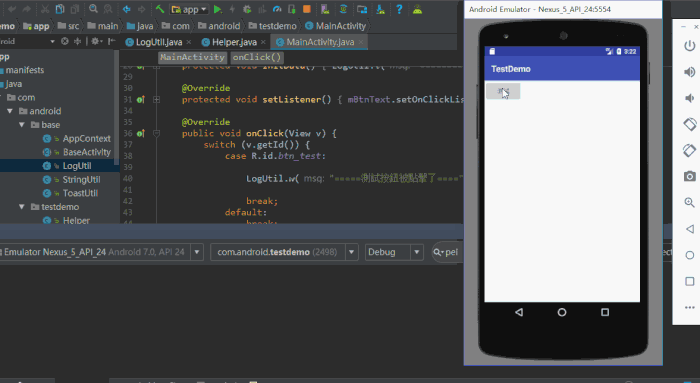
Task: Click the logcat search field
Action: [x=447, y=252]
